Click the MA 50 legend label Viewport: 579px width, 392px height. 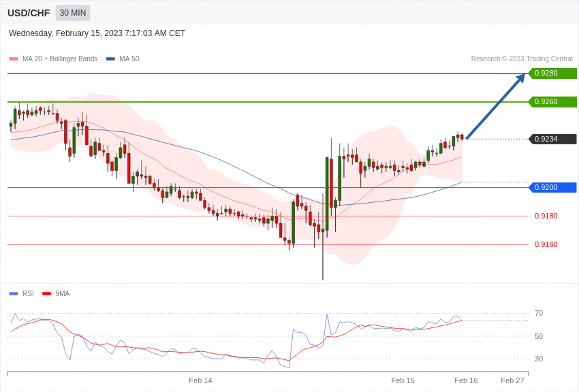pyautogui.click(x=129, y=59)
